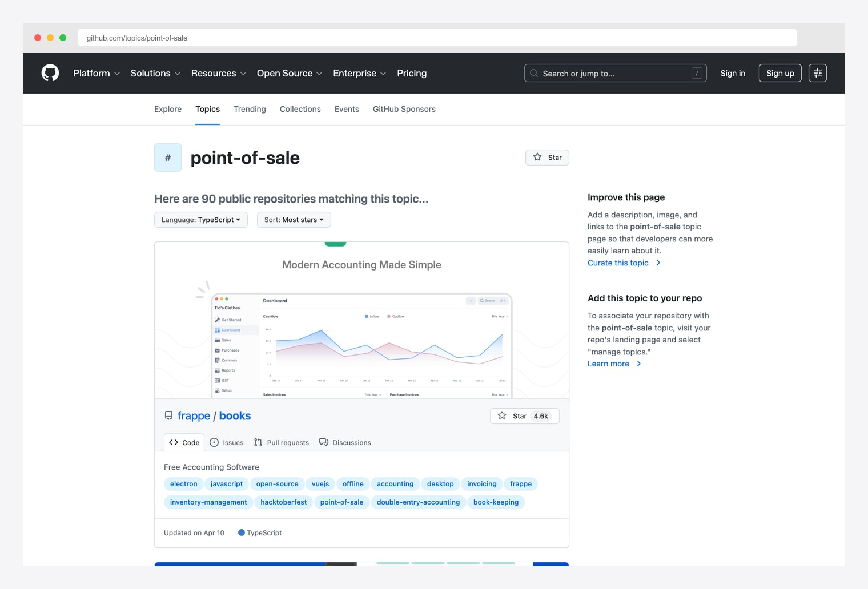Click the vuejs topic tag
Screen dimensions: 868x589
point(320,484)
